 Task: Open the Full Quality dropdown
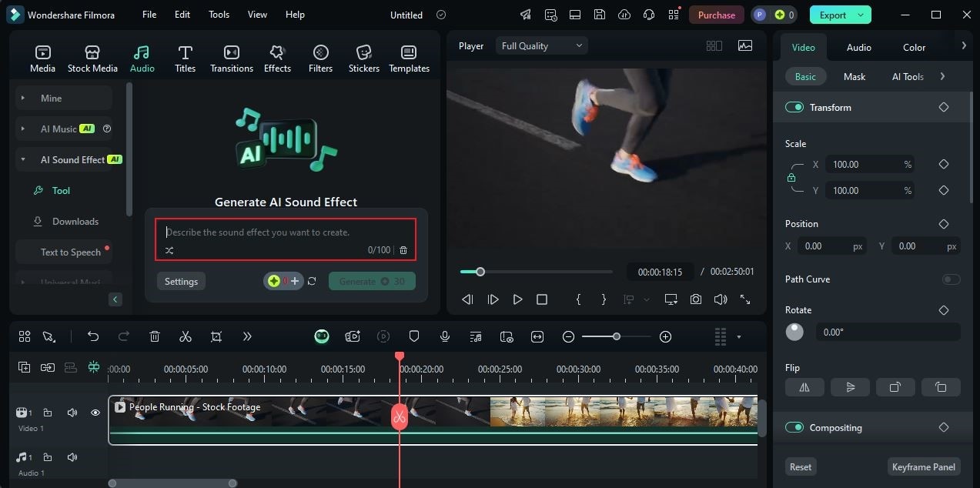pyautogui.click(x=541, y=46)
